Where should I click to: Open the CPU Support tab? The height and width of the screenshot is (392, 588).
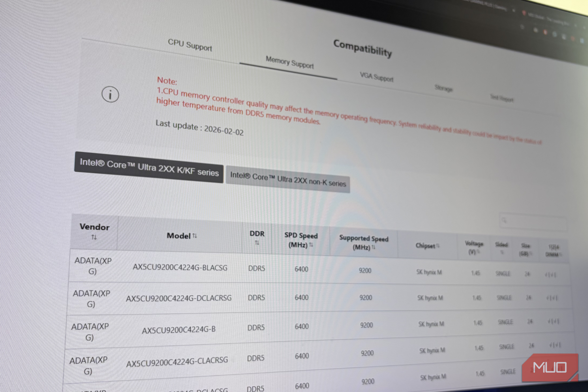190,45
